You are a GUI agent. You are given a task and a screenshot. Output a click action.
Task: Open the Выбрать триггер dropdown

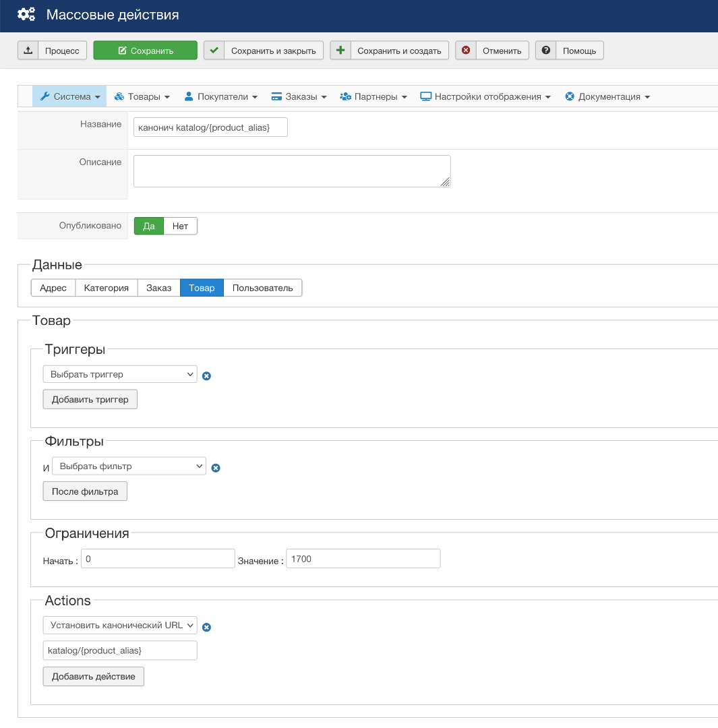(120, 374)
